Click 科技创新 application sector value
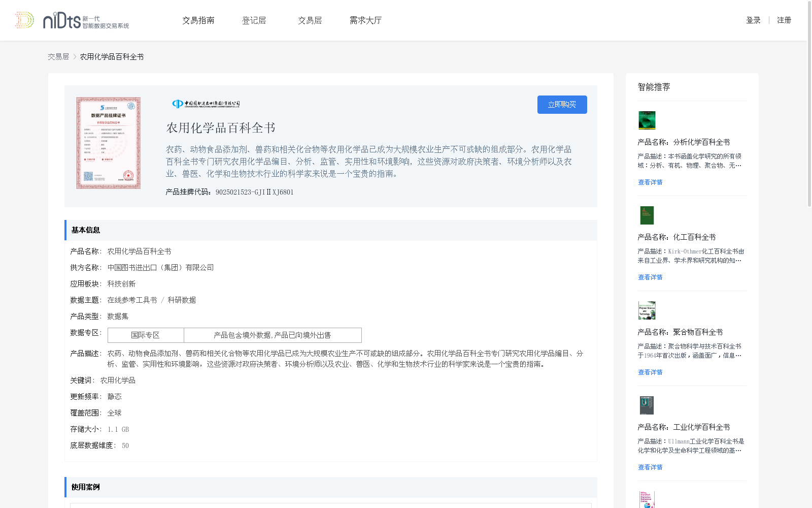 121,284
